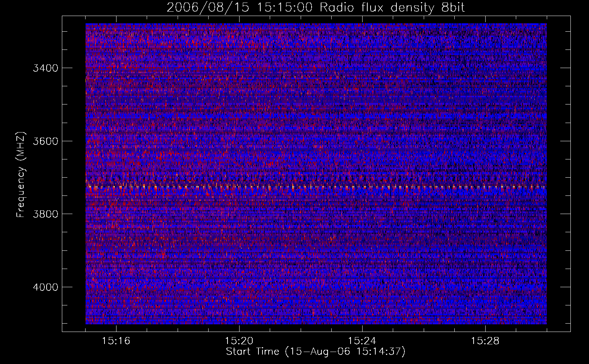This screenshot has height=364, width=589.
Task: Click the 3400 frequency tick label
Action: click(x=46, y=68)
